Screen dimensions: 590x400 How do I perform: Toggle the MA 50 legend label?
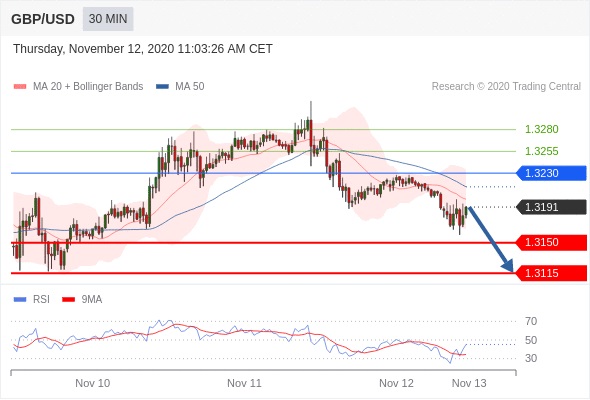click(190, 87)
